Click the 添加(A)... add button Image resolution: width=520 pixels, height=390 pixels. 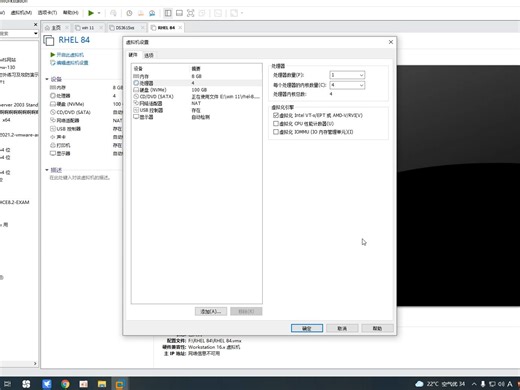211,311
